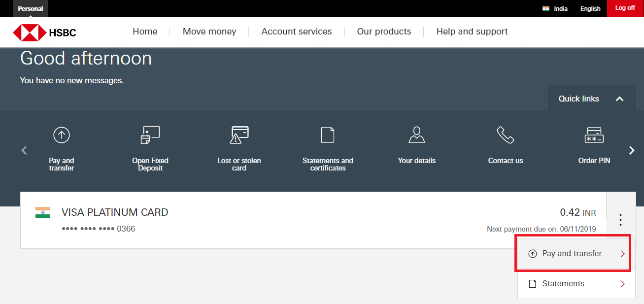Click Contact us phone icon
Viewport: 644px width, 304px height.
pyautogui.click(x=506, y=135)
